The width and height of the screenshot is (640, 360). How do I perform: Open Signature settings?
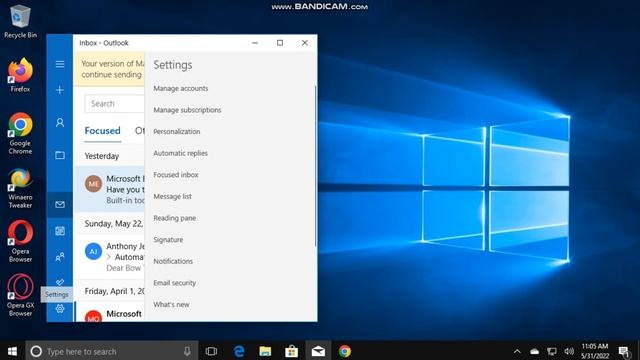pos(168,240)
